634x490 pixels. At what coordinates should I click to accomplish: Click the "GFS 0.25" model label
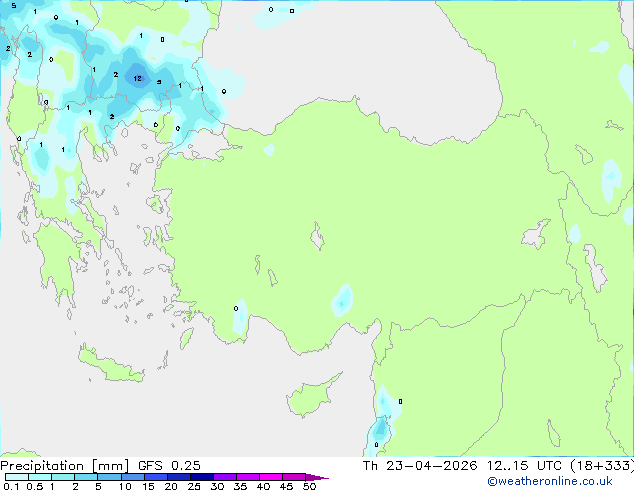169,466
